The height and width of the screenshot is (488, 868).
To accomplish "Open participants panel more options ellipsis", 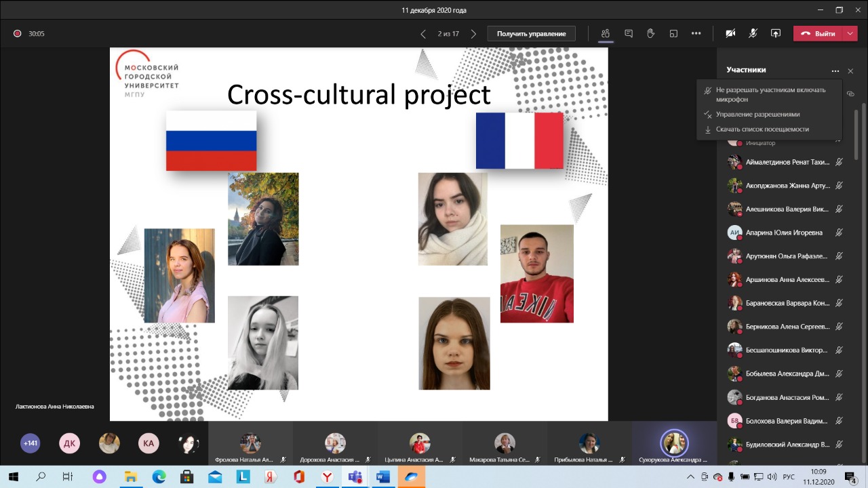I will tap(835, 70).
